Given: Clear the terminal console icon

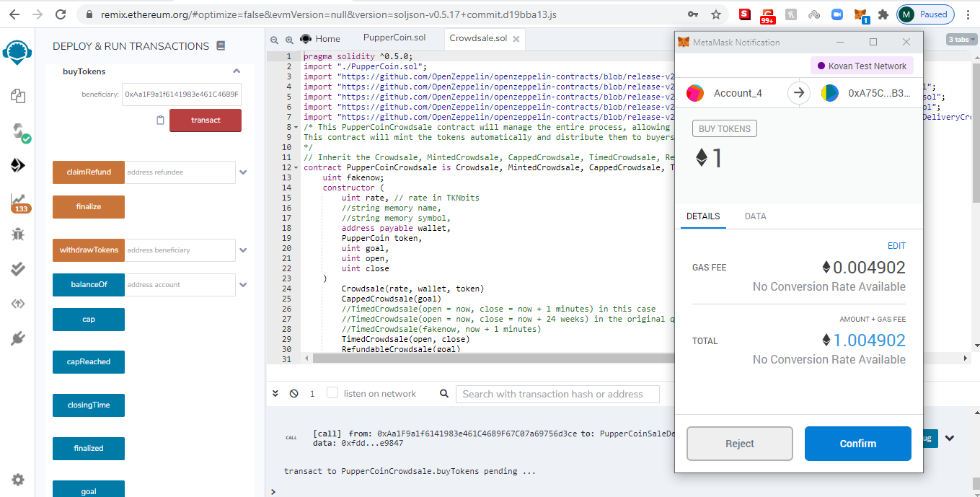Looking at the screenshot, I should tap(293, 394).
